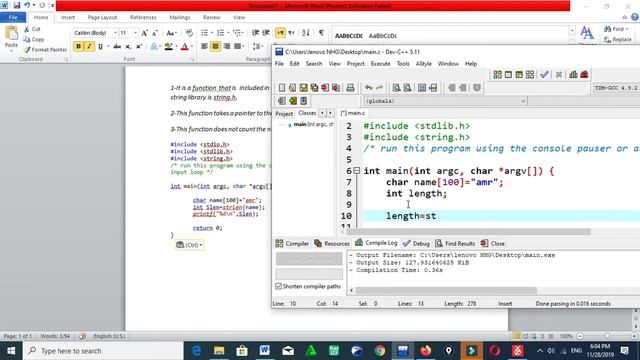Screen dimensions: 640x360
Task: Toggle Italic formatting in Word
Action: pyautogui.click(x=89, y=47)
